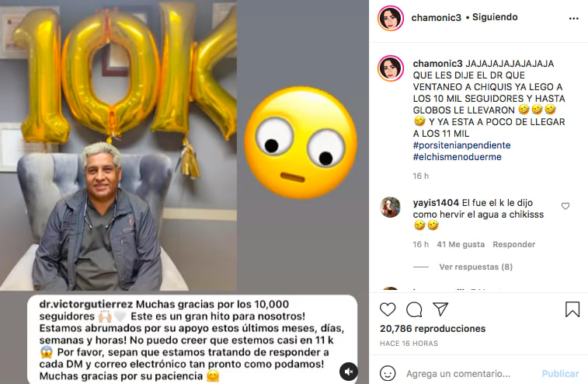Viewport: 588px width, 384px height.
Task: Like the yayis1404 comment heart
Action: [x=565, y=206]
